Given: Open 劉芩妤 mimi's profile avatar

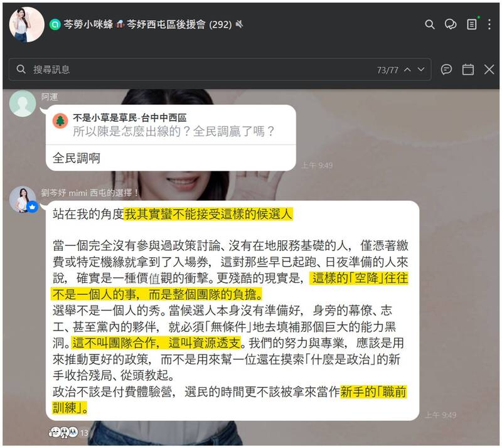Looking at the screenshot, I should [x=23, y=200].
